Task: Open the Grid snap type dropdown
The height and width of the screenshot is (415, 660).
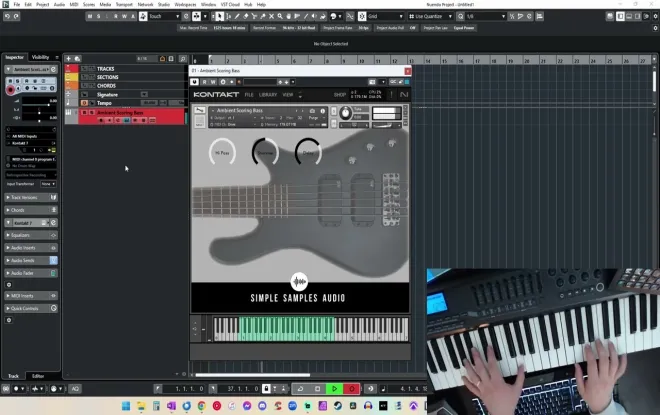Action: [x=386, y=16]
